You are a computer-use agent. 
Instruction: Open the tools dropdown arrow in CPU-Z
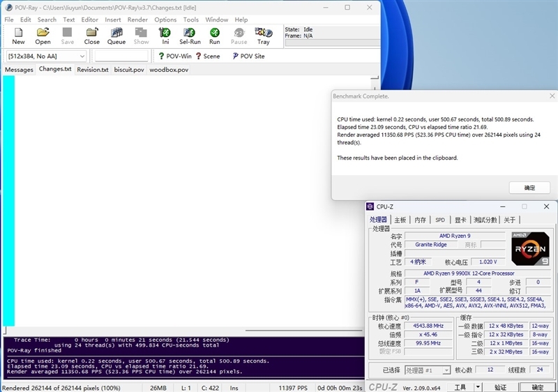(478, 387)
